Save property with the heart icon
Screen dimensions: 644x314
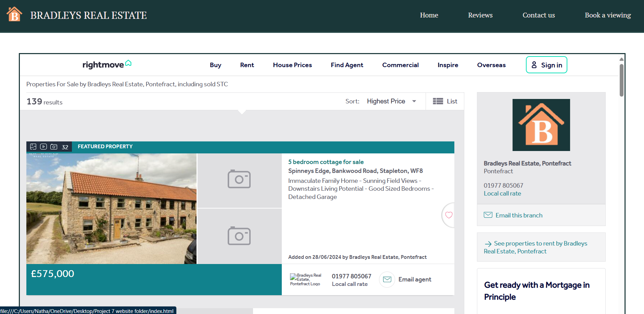click(449, 215)
